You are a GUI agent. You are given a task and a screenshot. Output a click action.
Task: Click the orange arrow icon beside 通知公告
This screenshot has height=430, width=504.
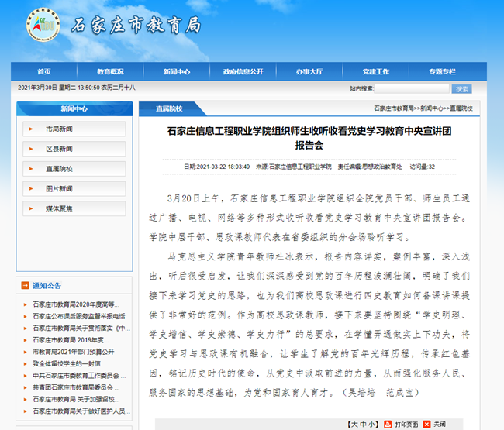click(x=25, y=286)
